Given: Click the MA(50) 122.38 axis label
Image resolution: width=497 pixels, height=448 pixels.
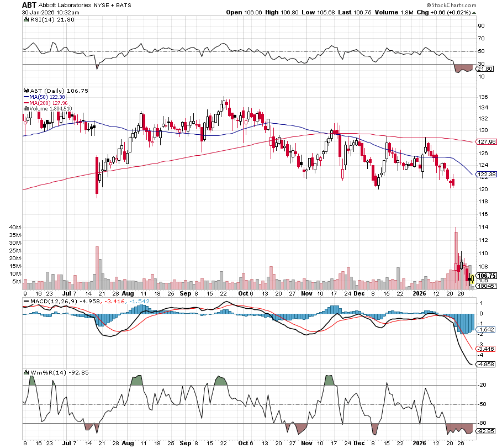Looking at the screenshot, I should point(486,175).
